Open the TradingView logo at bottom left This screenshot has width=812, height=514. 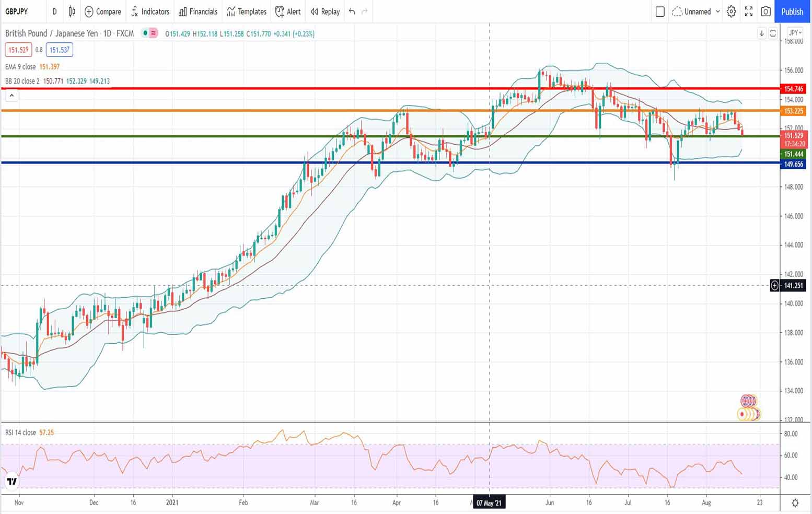pyautogui.click(x=11, y=481)
